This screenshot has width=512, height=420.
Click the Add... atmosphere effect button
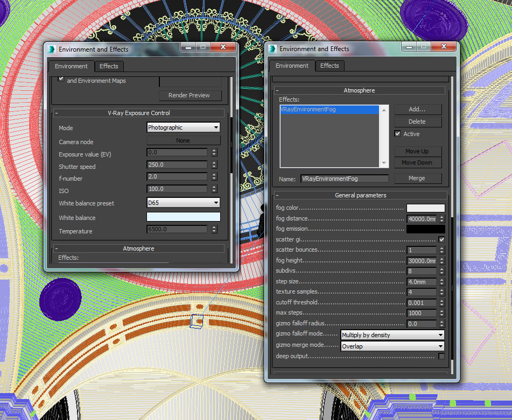pyautogui.click(x=417, y=109)
